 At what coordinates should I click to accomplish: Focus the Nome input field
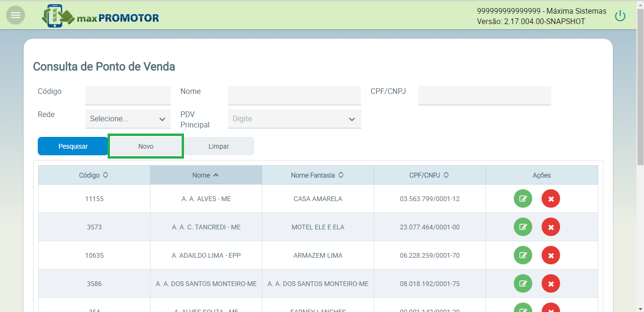(x=294, y=95)
